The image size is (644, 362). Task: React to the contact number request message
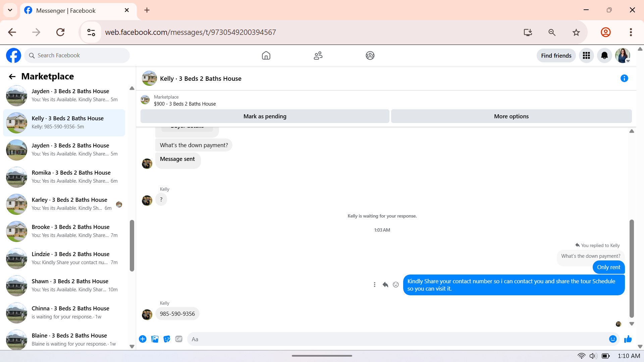pos(396,285)
